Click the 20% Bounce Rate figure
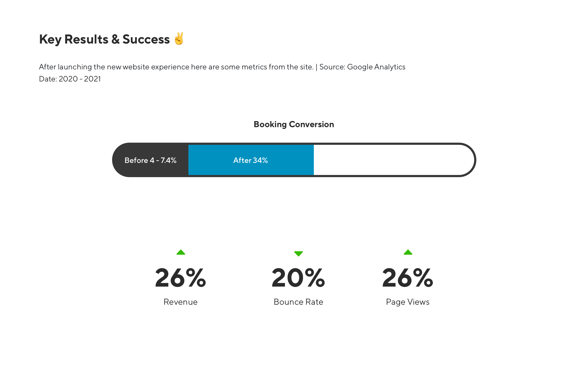588x384 pixels. tap(298, 278)
